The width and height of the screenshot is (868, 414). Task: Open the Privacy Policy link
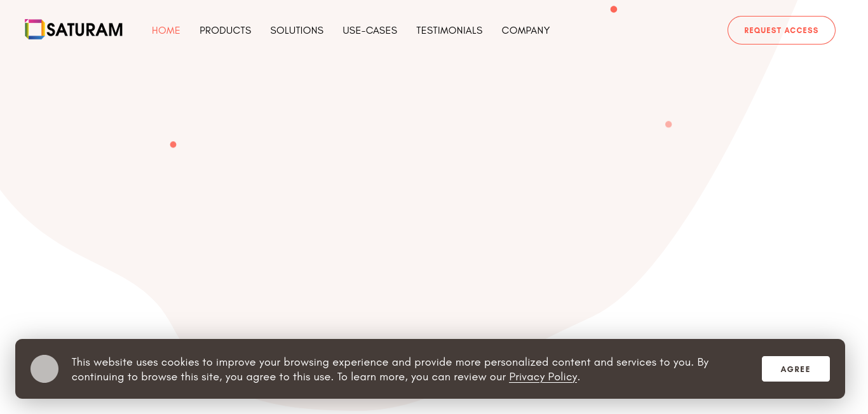(543, 376)
